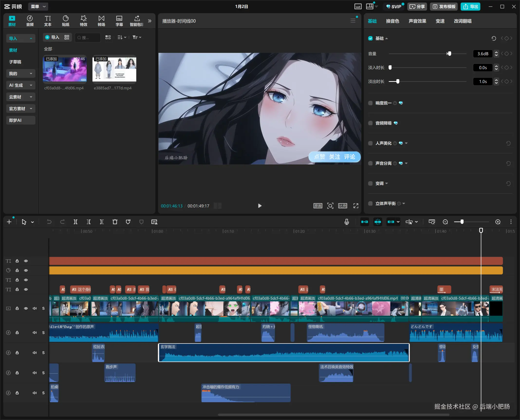Click the 导出 export button
Screen dimensions: 520x420
(x=470, y=7)
